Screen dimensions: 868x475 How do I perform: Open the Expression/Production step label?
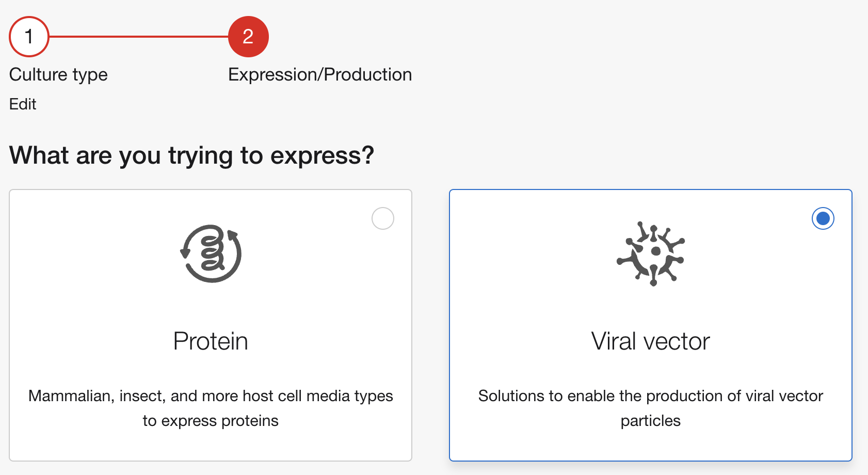coord(320,75)
